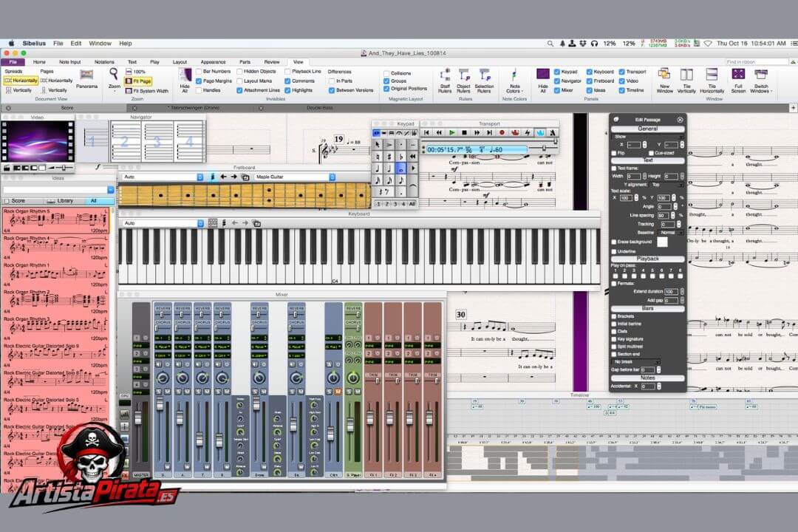Select Fit System Width zoom option
Image resolution: width=798 pixels, height=532 pixels.
(x=146, y=91)
